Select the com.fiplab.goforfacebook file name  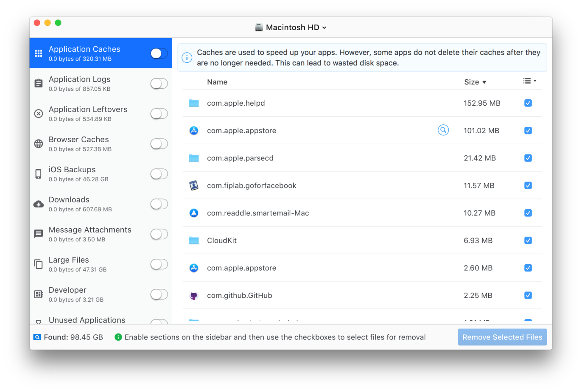click(x=252, y=186)
